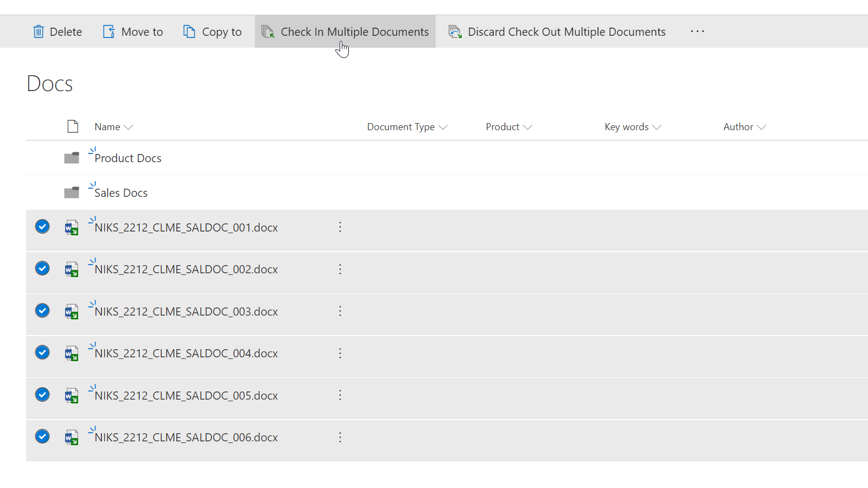Click Check In Multiple Documents icon

(268, 31)
